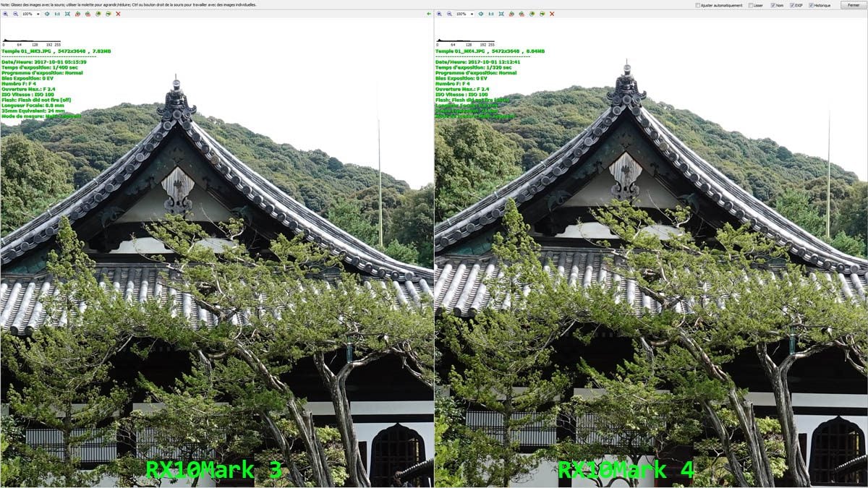
Task: Click 'Programme d'exposition: Normal' in MK4 pane
Action: click(x=476, y=73)
